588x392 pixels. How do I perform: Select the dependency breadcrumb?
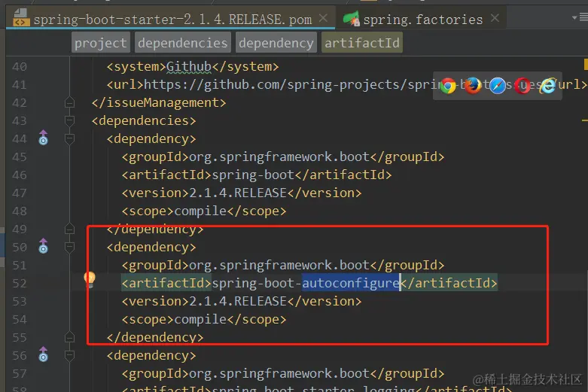[x=276, y=43]
